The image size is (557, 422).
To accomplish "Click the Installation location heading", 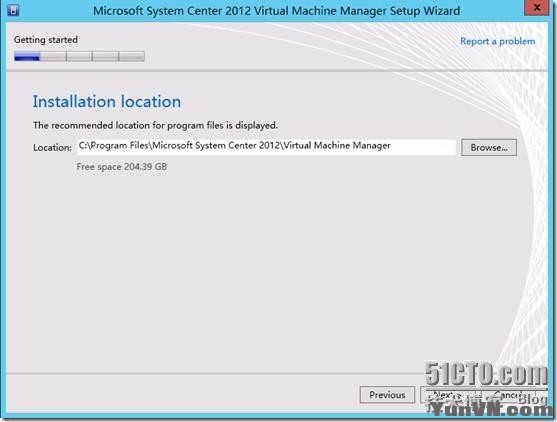I will point(107,102).
